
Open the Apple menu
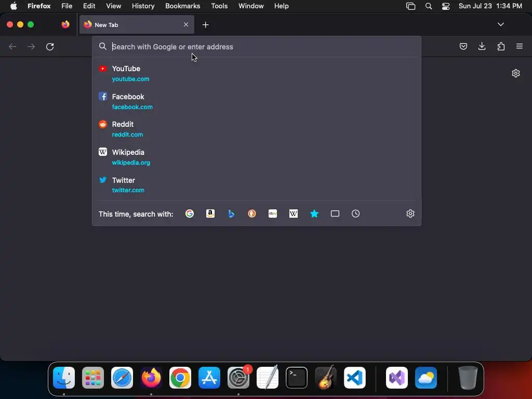(x=14, y=6)
